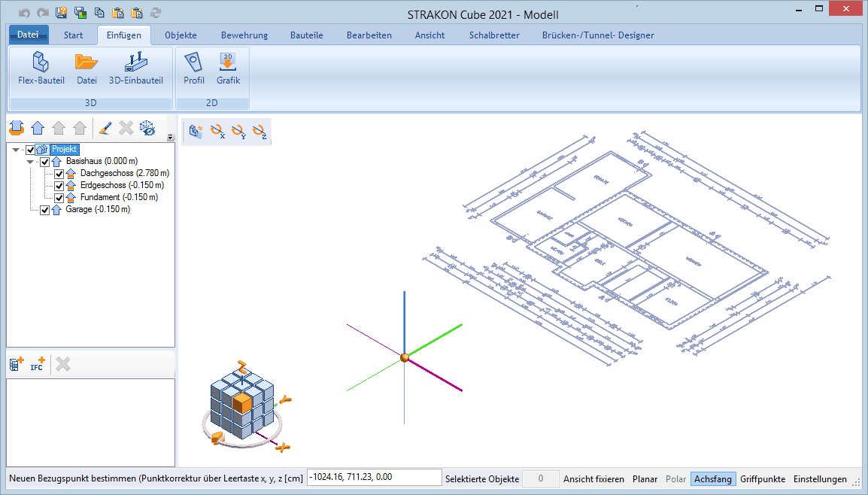Toggle Achsfang in the status bar

pyautogui.click(x=713, y=479)
